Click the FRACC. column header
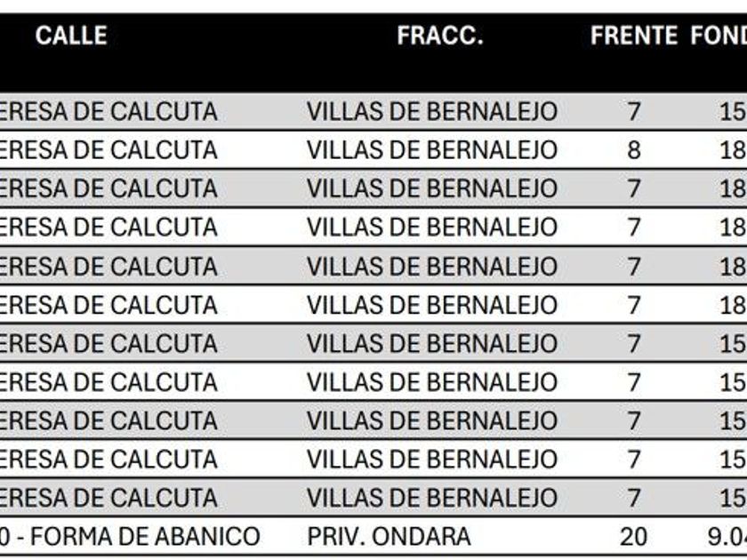 (x=440, y=36)
